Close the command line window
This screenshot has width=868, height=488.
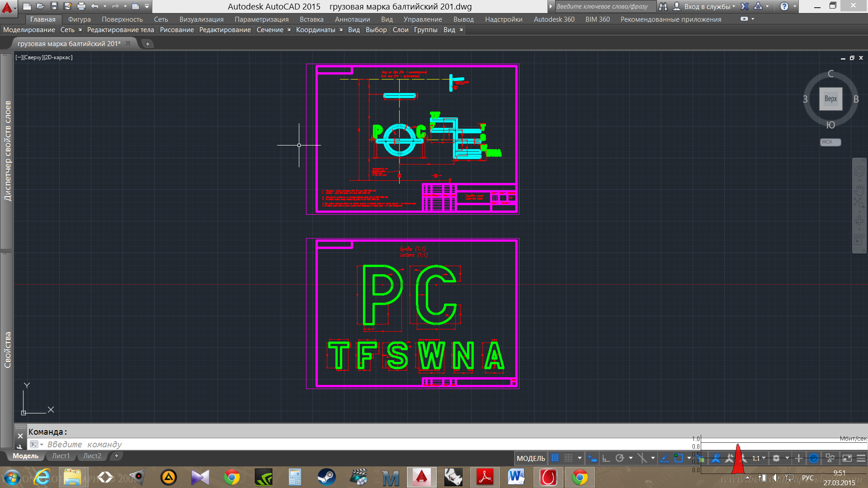pyautogui.click(x=20, y=436)
